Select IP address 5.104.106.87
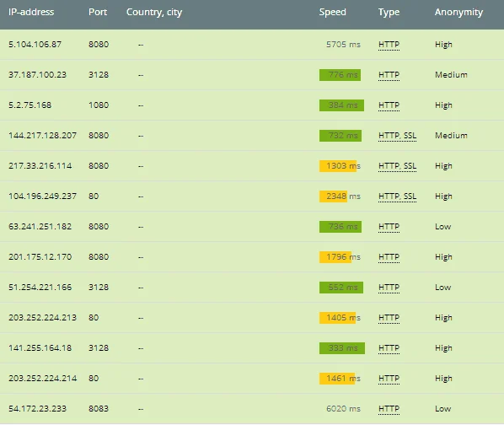504x425 pixels. 35,45
